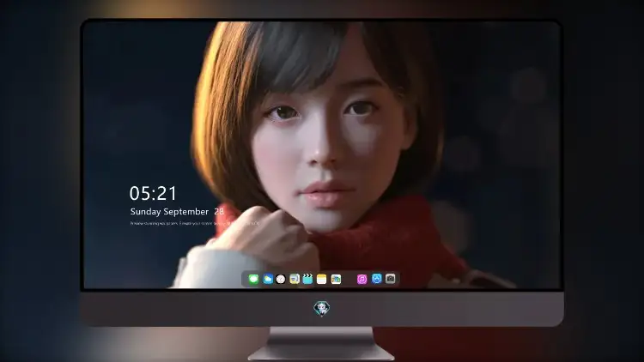This screenshot has height=362, width=644.
Task: Click the small caption line below the date
Action: click(195, 224)
